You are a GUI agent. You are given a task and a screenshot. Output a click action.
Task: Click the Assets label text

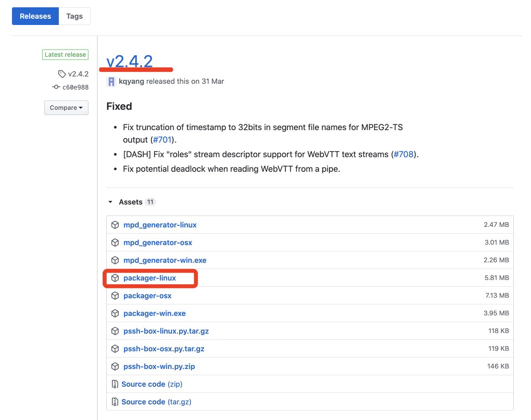click(x=131, y=202)
